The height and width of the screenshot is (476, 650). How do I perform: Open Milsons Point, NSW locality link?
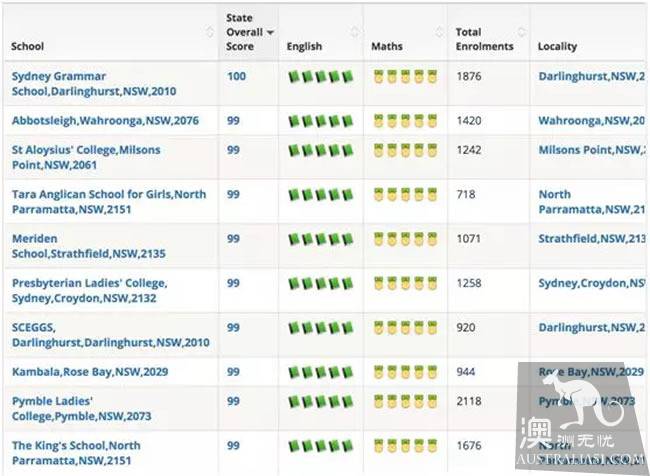(x=592, y=150)
